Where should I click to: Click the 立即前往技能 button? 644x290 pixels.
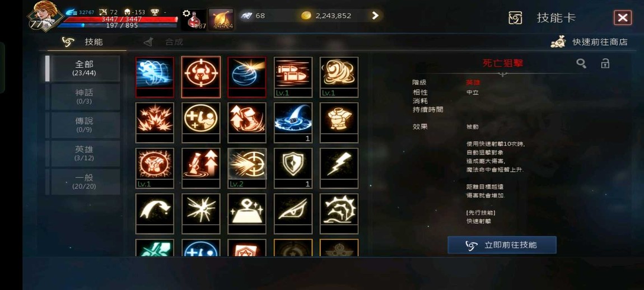[x=502, y=245]
